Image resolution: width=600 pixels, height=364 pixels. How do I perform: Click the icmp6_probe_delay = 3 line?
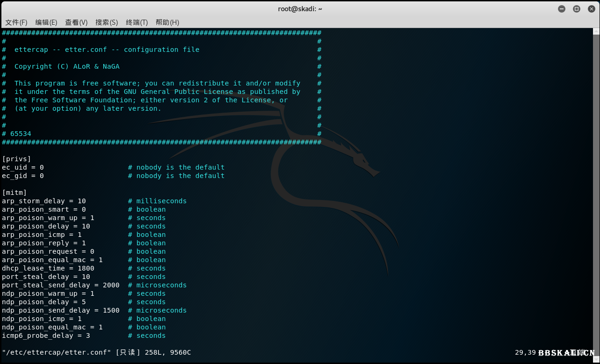pyautogui.click(x=46, y=335)
